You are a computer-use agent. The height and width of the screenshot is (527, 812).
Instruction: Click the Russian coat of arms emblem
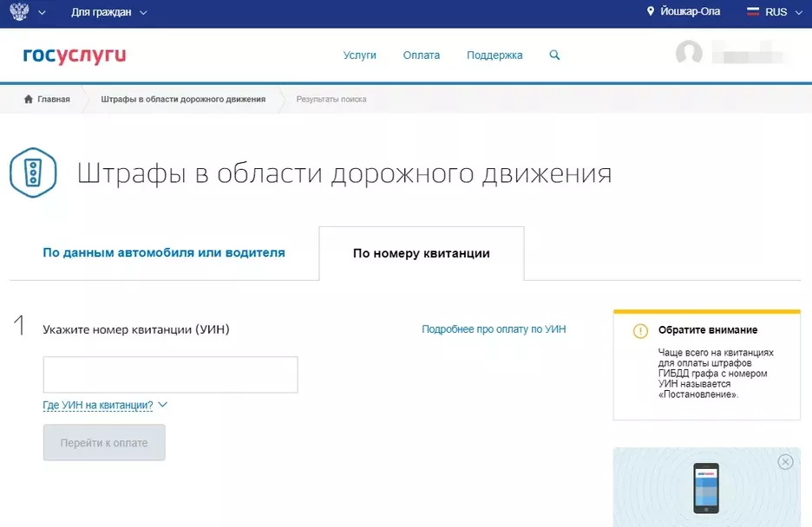click(x=19, y=12)
